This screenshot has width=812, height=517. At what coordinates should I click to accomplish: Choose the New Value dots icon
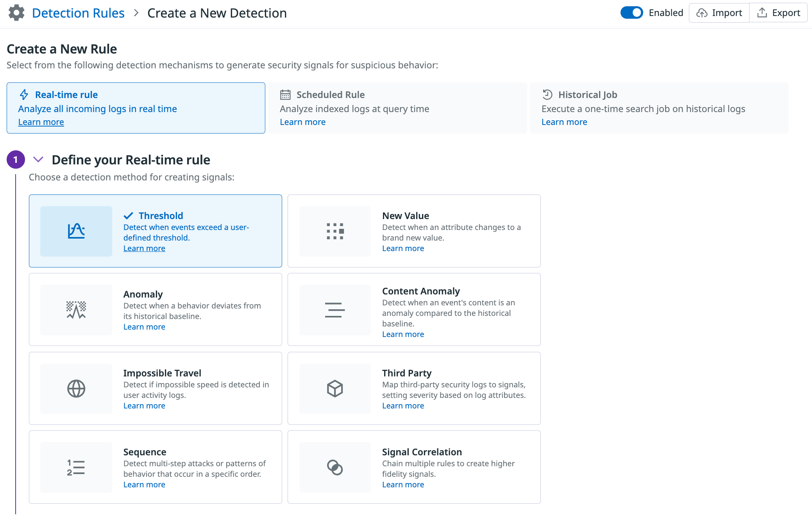335,231
